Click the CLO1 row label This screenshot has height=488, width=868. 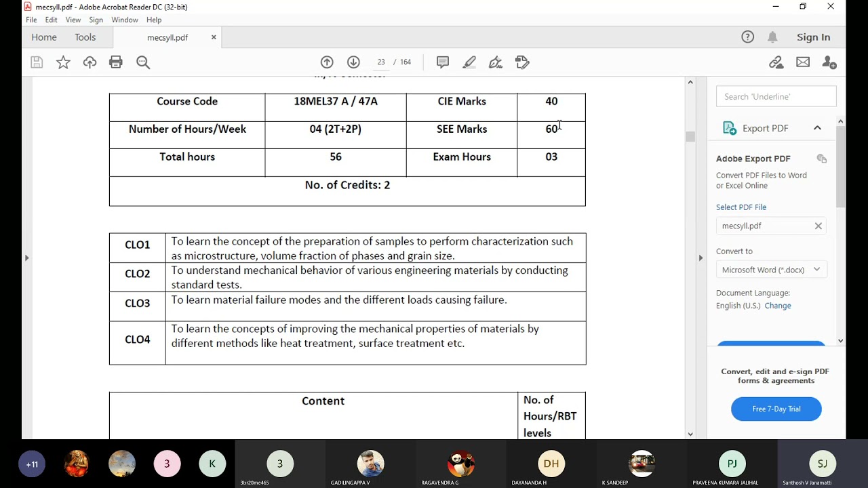click(138, 245)
